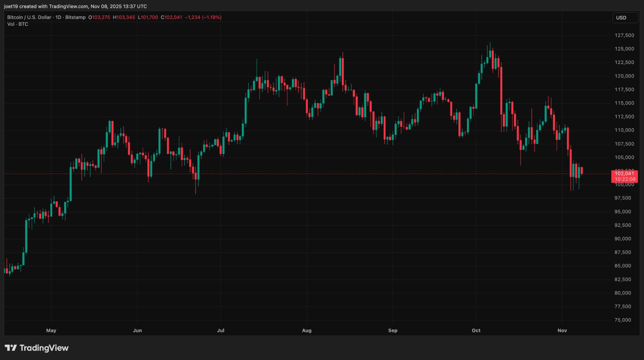
Task: Click the 90,000 price scale label
Action: coord(622,239)
